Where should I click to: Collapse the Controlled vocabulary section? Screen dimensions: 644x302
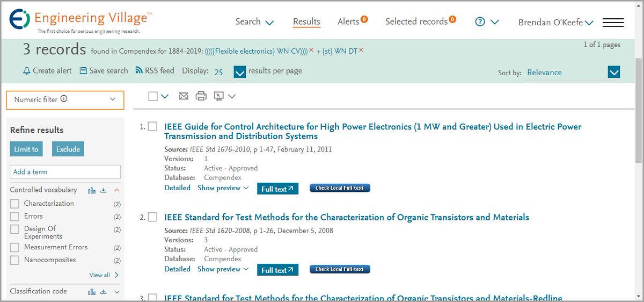[116, 190]
